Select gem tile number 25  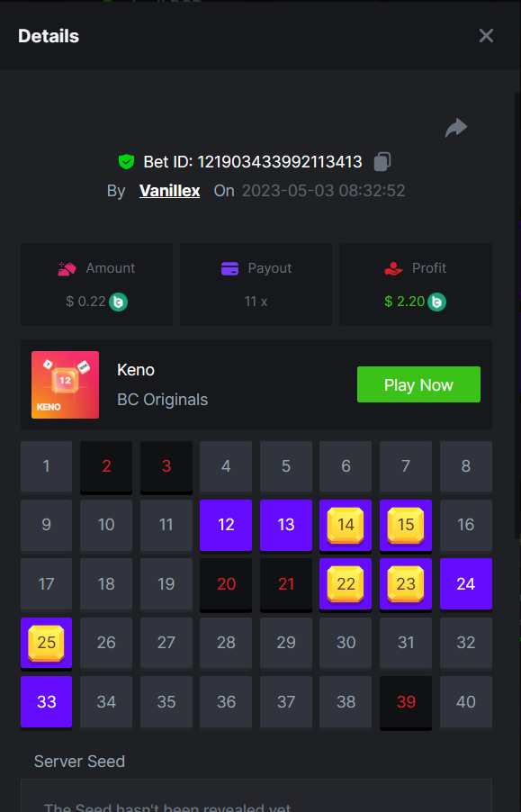click(47, 643)
